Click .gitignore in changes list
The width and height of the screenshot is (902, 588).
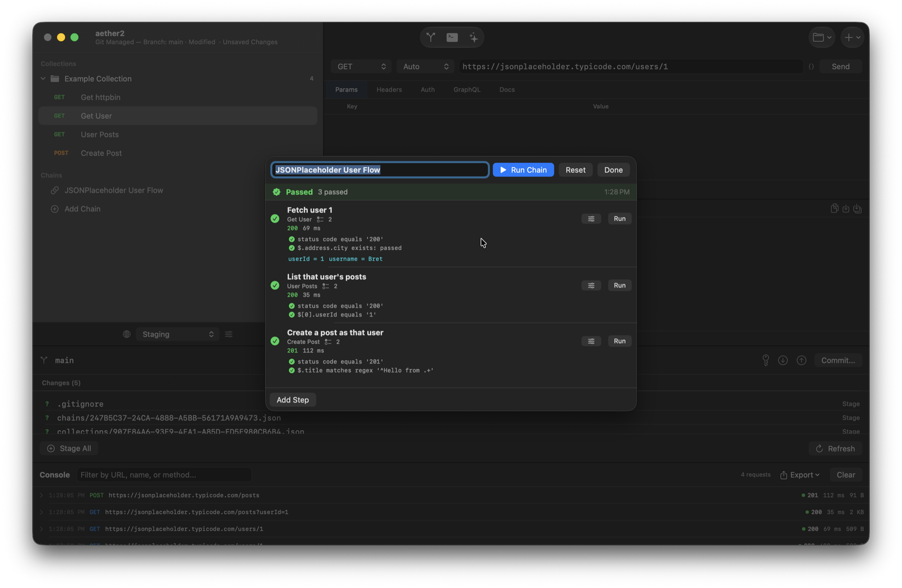pos(80,404)
